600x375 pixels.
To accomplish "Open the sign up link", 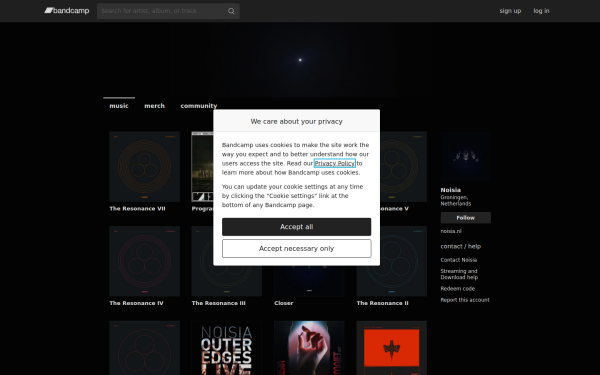I will click(510, 11).
